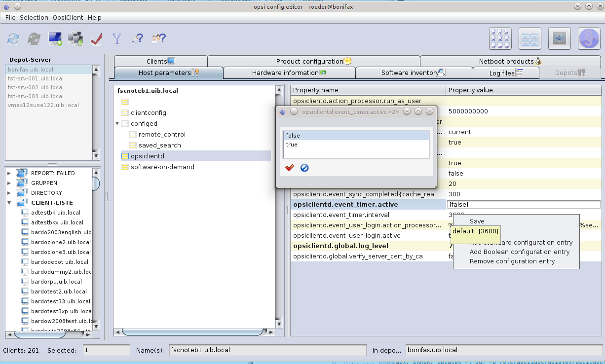Click the people question mark session icon
The height and width of the screenshot is (364, 605).
pyautogui.click(x=158, y=38)
